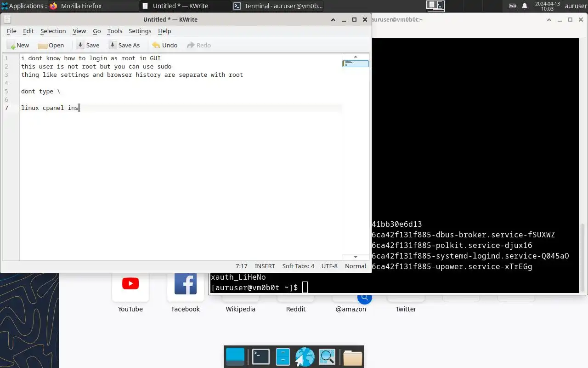Click the minimap preview thumbnail

click(x=355, y=63)
